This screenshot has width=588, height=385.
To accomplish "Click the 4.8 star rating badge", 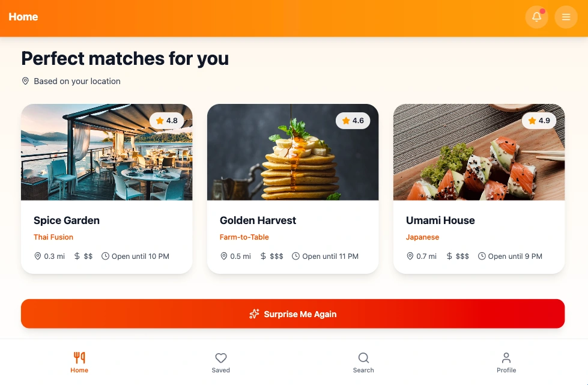I will click(x=166, y=120).
